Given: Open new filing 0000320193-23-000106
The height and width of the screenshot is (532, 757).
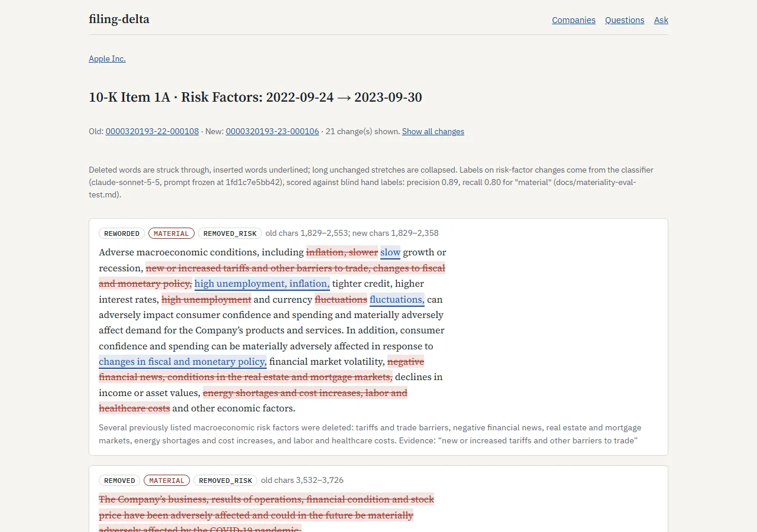Looking at the screenshot, I should (x=272, y=131).
